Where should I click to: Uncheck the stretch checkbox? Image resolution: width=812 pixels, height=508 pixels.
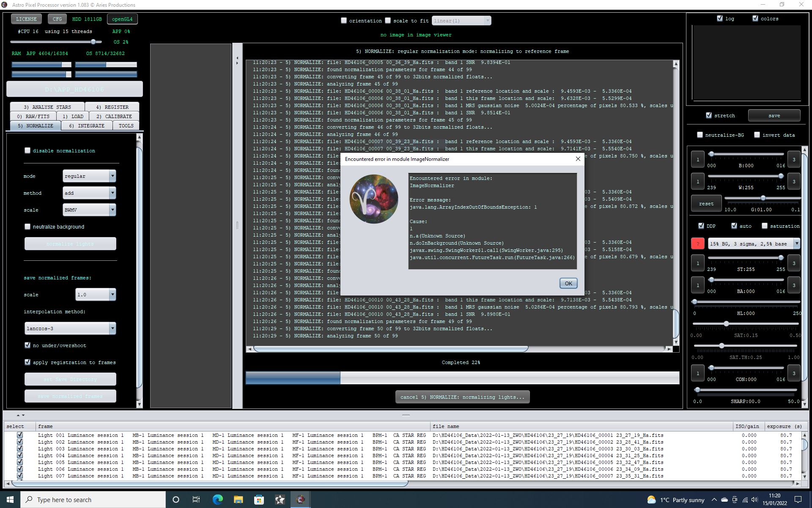pos(709,115)
